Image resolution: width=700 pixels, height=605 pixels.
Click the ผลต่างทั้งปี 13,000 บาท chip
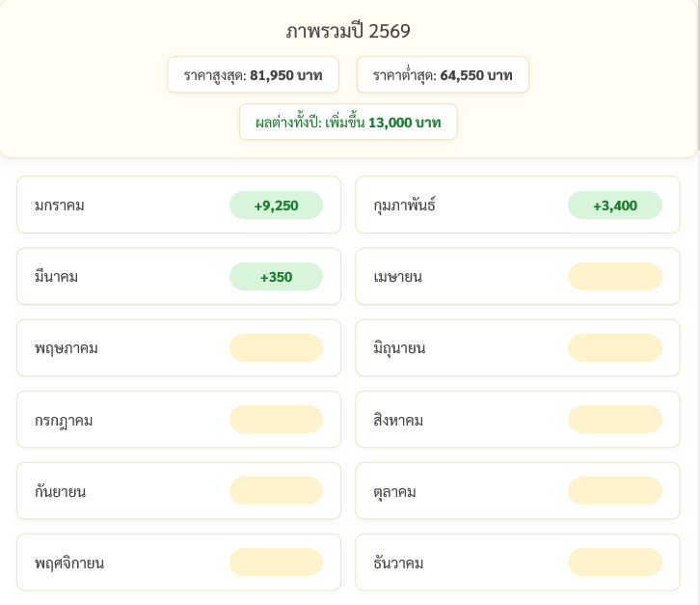point(348,123)
